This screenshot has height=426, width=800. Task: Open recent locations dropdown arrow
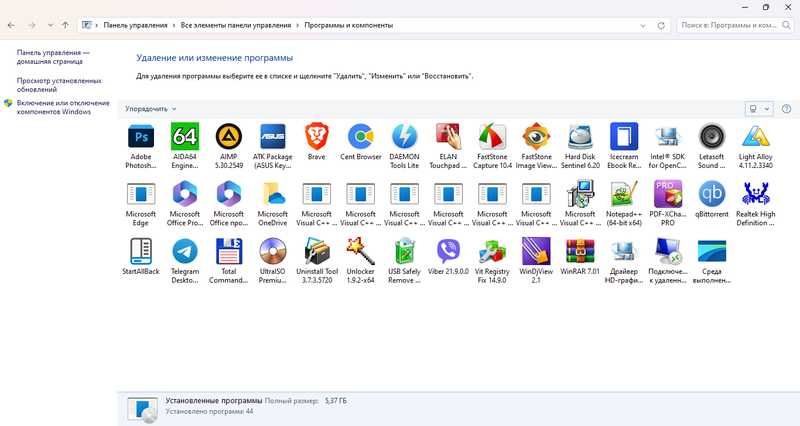(x=50, y=25)
